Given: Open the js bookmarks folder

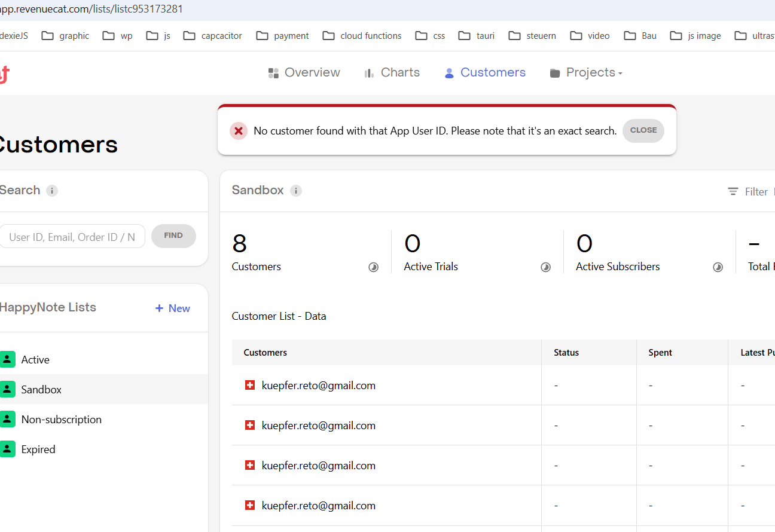Looking at the screenshot, I should coord(158,36).
